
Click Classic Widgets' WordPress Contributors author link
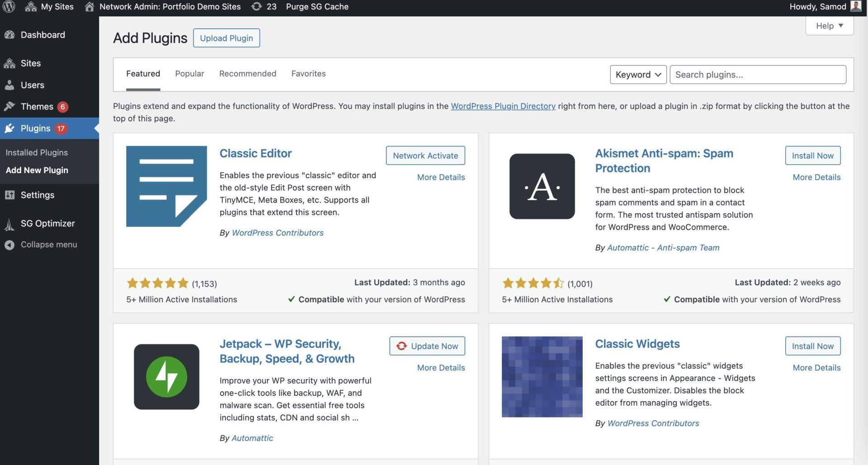[x=653, y=423]
